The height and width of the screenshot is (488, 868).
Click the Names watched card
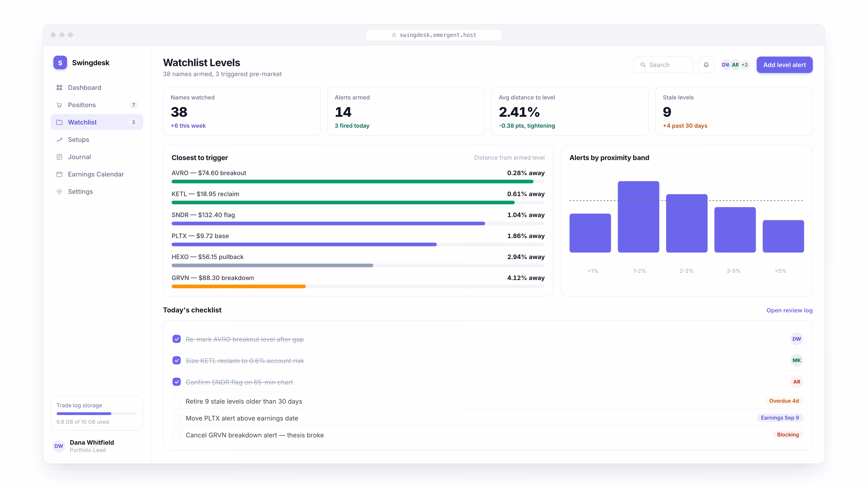point(242,112)
